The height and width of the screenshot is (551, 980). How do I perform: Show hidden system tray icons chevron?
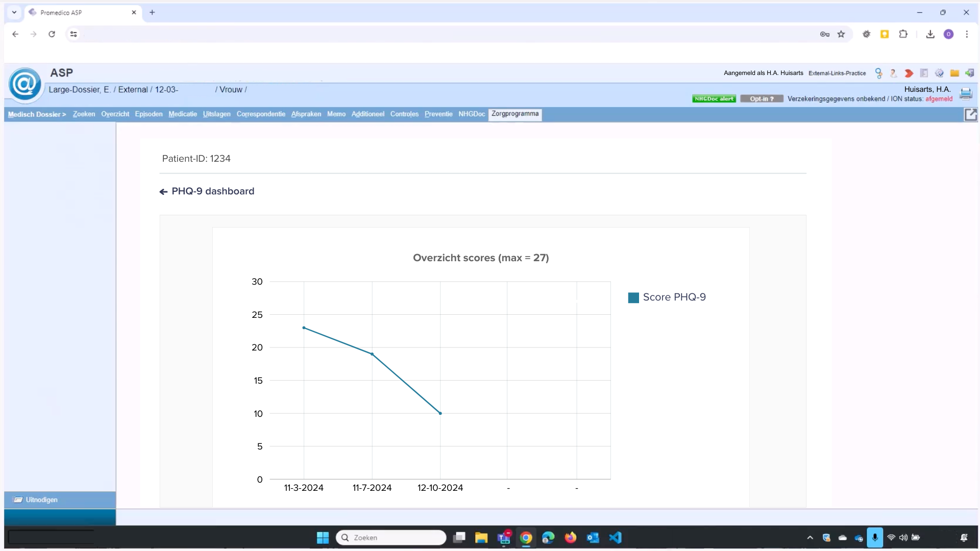(x=810, y=537)
